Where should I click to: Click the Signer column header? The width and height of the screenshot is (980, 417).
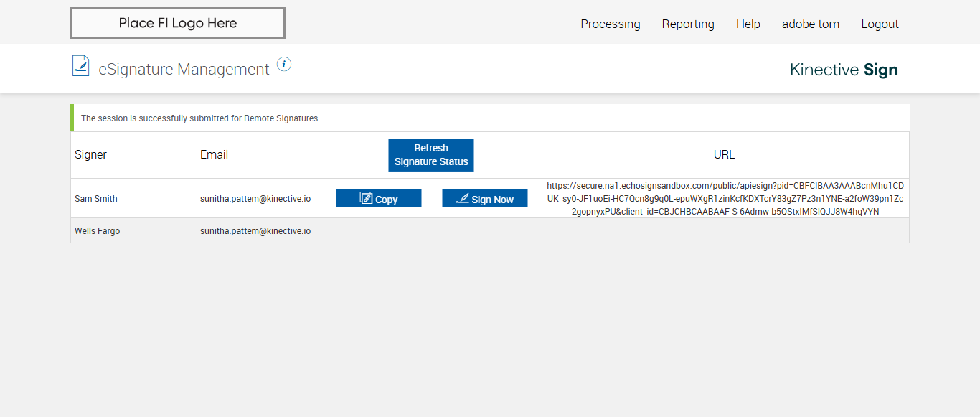coord(90,154)
